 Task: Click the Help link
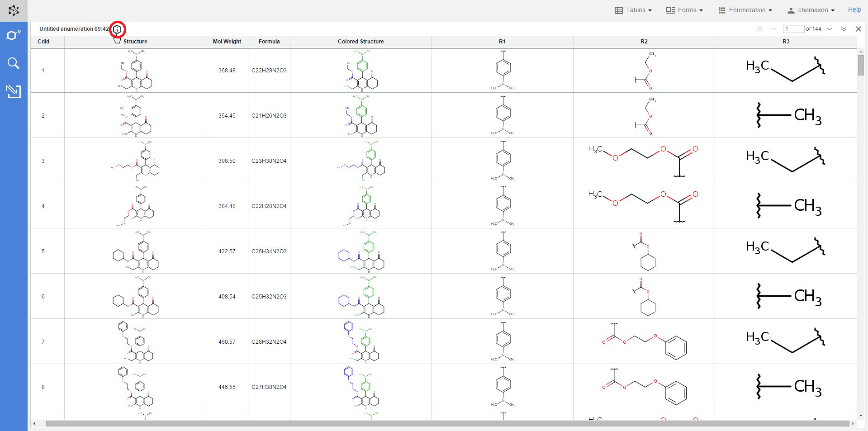(854, 9)
